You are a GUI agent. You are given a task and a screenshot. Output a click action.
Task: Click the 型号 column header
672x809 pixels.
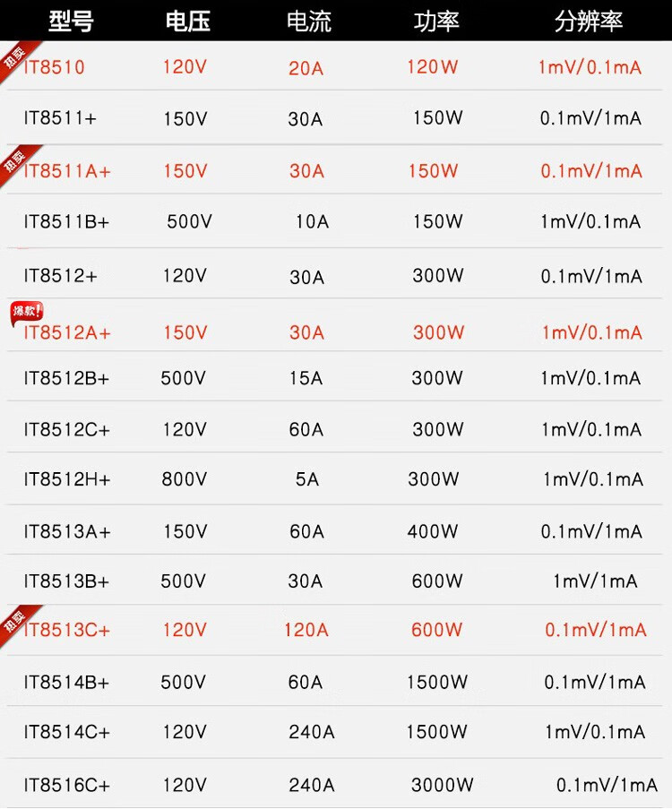click(71, 22)
